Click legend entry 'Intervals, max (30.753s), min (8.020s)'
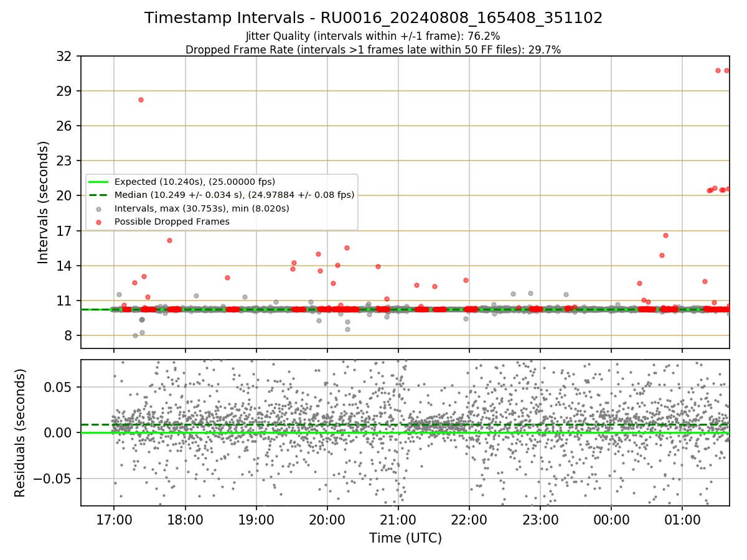The height and width of the screenshot is (560, 747). click(202, 208)
